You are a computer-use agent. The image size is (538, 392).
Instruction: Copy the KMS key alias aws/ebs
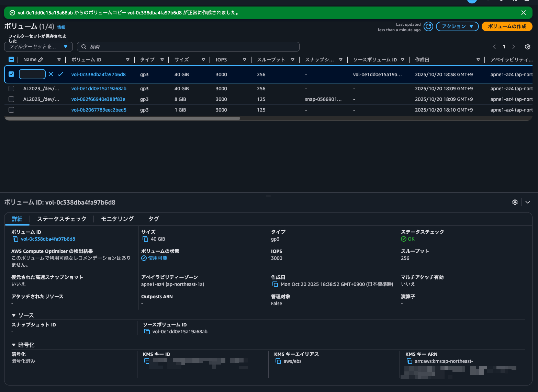(x=278, y=361)
